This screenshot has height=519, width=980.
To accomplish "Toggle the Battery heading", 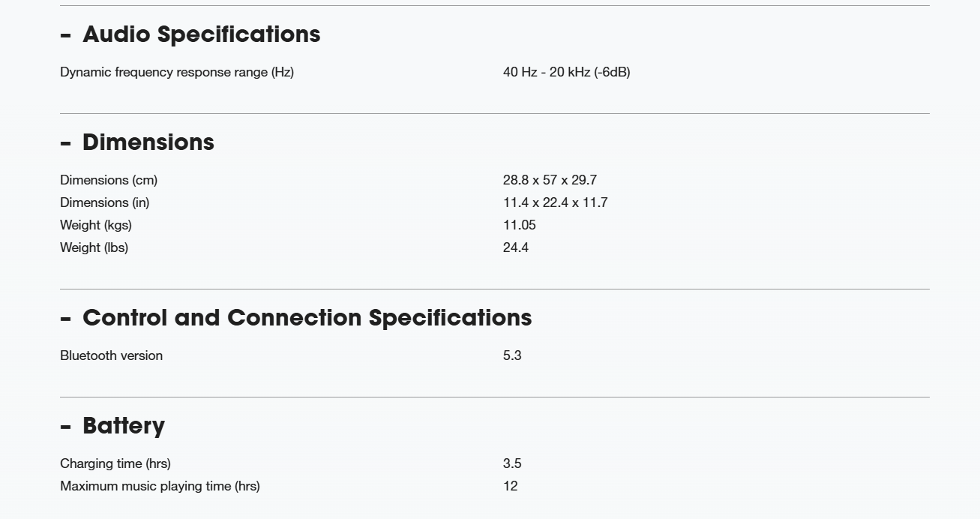I will pyautogui.click(x=124, y=426).
